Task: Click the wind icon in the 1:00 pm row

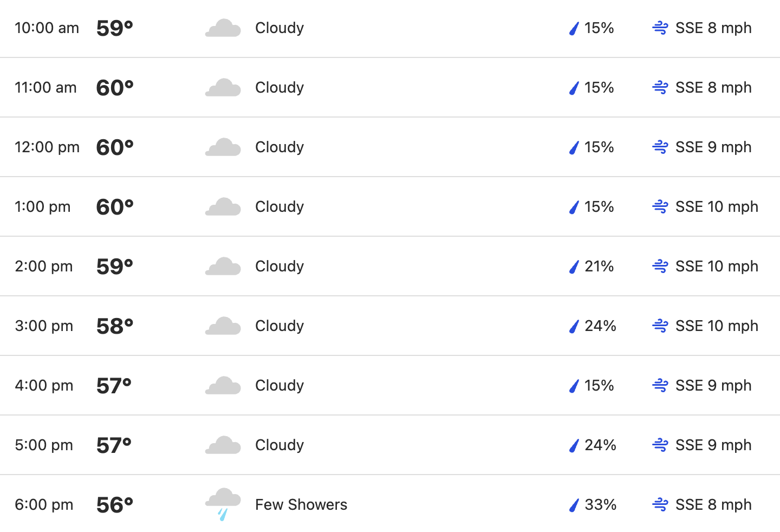Action: tap(660, 206)
